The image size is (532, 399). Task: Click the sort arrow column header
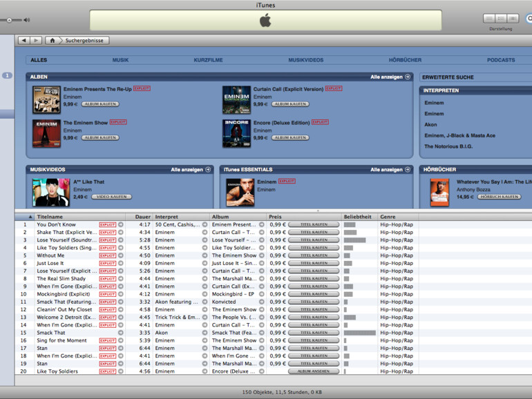point(25,217)
